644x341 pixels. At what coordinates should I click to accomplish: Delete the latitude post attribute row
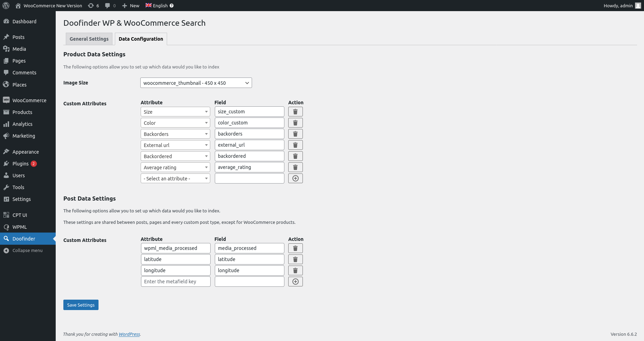click(x=295, y=259)
